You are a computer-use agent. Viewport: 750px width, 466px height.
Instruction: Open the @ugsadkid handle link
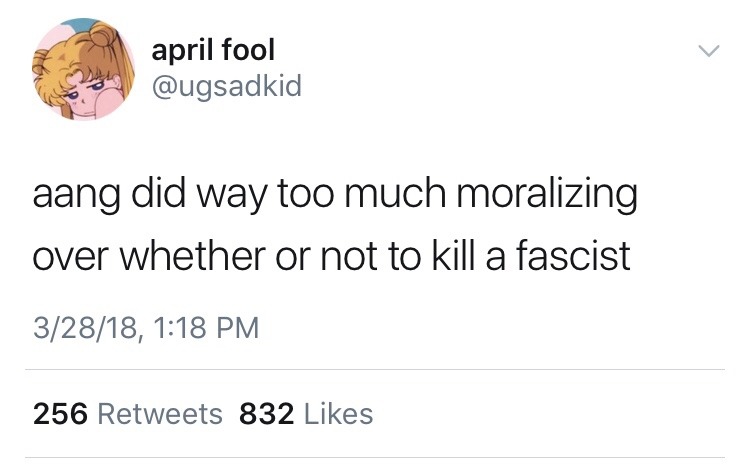[x=224, y=89]
